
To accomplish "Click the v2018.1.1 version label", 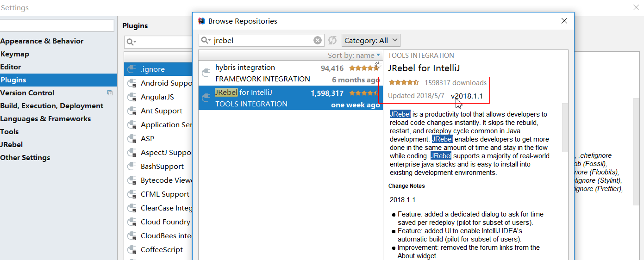I will click(467, 96).
